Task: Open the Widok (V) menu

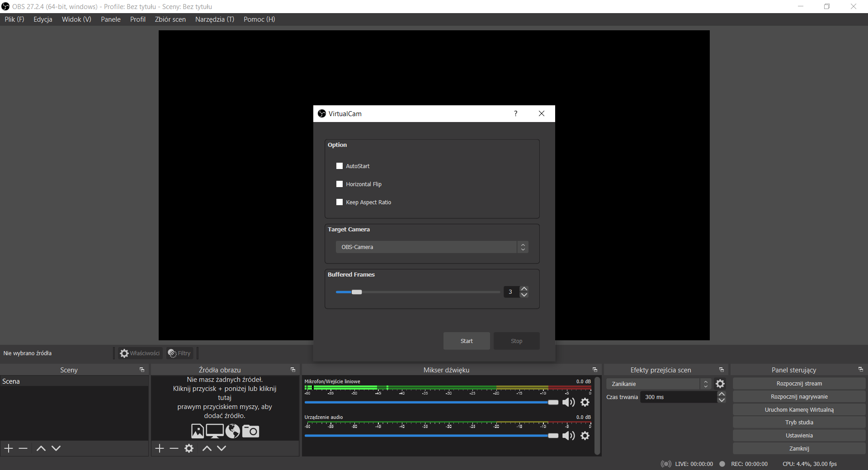Action: (76, 19)
